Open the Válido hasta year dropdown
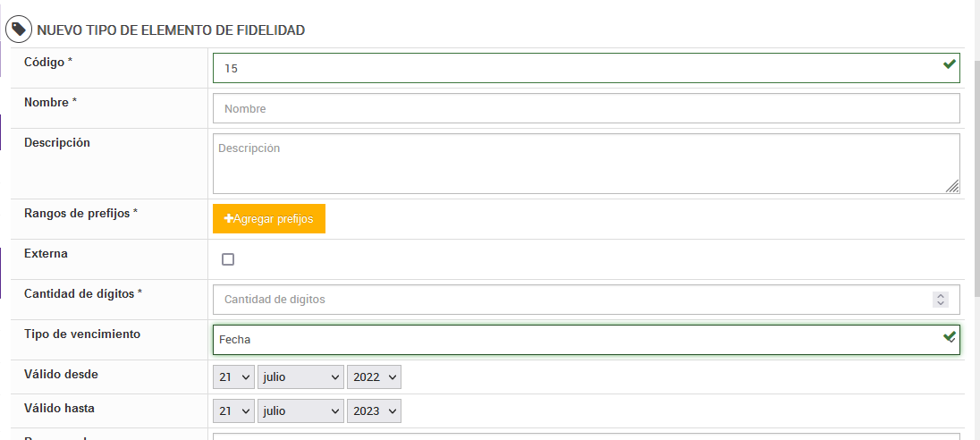 (x=374, y=410)
